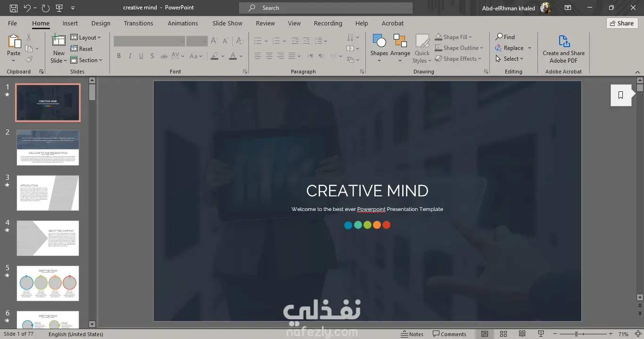644x339 pixels.
Task: Open the File menu
Action: pyautogui.click(x=12, y=23)
